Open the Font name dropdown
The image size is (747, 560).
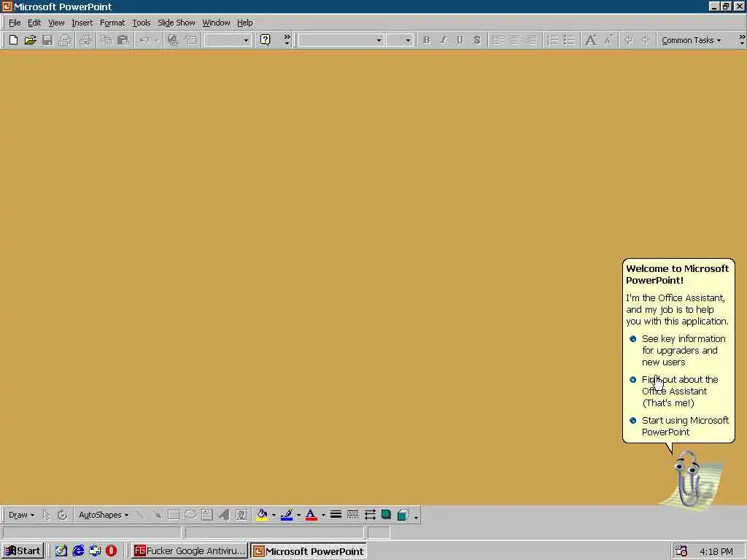tap(379, 41)
